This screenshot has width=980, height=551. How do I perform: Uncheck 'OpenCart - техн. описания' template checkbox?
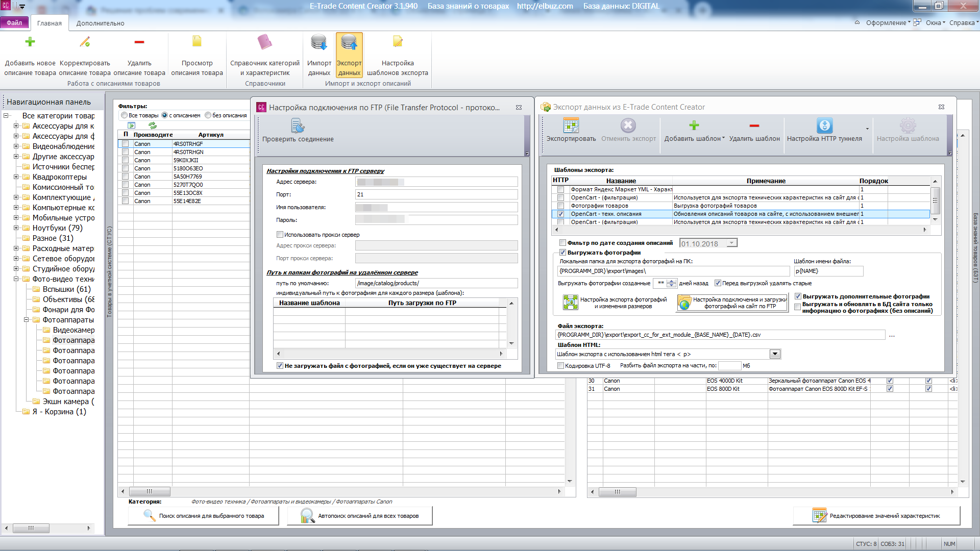pyautogui.click(x=560, y=214)
